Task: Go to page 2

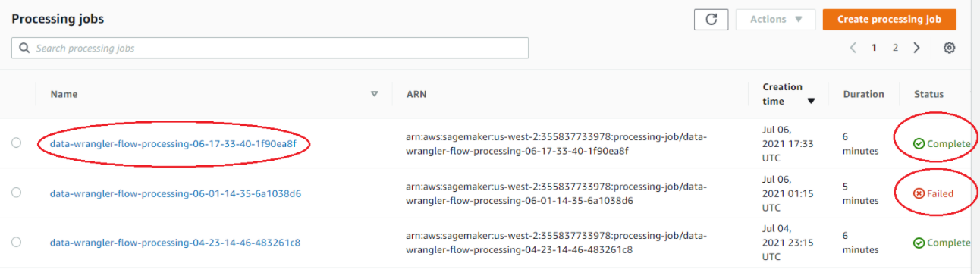Action: pos(895,48)
